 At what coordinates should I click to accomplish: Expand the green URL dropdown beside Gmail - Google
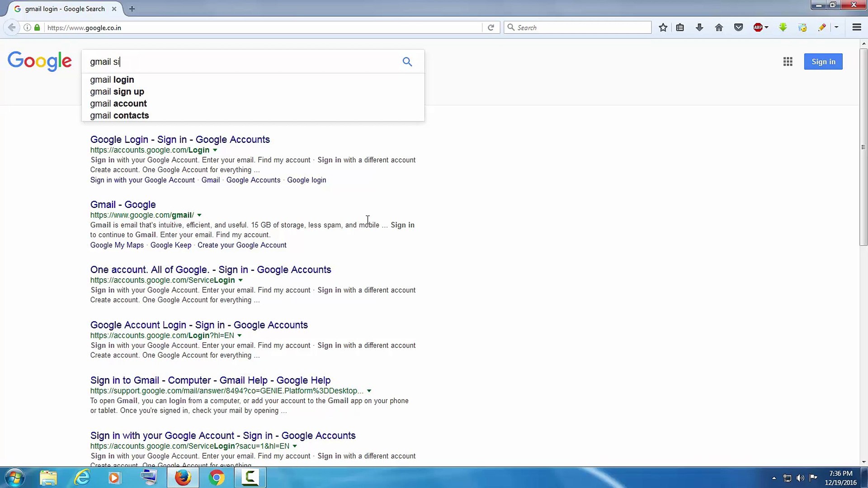pos(200,215)
